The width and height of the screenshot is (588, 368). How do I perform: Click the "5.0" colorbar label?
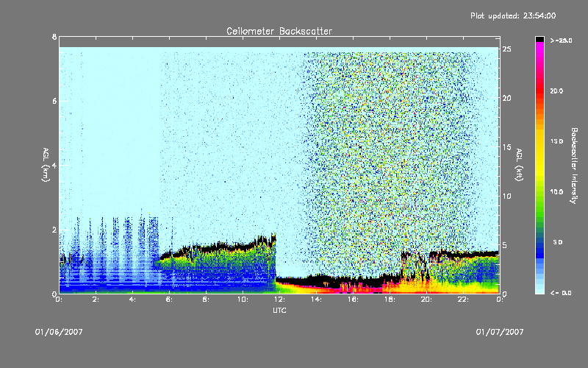coord(558,242)
